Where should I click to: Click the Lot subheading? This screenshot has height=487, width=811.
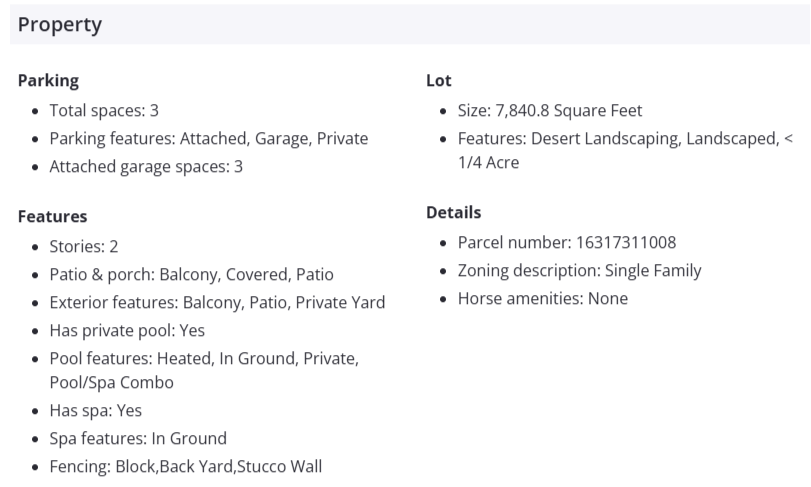coord(439,80)
